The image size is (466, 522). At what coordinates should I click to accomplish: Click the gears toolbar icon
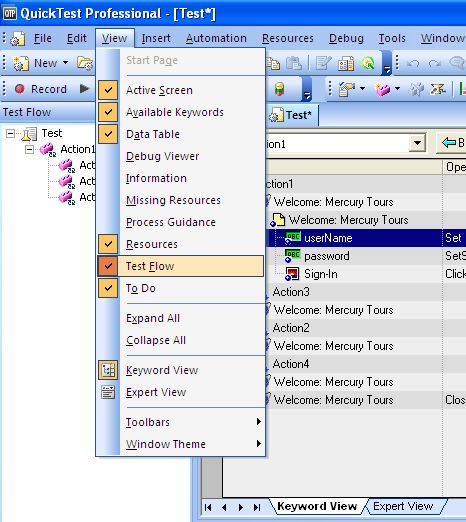click(416, 89)
